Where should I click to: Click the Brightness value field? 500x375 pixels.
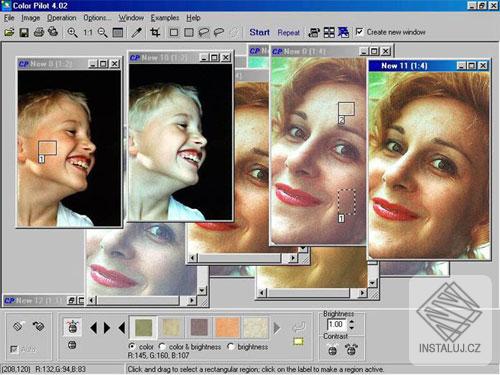click(x=336, y=324)
